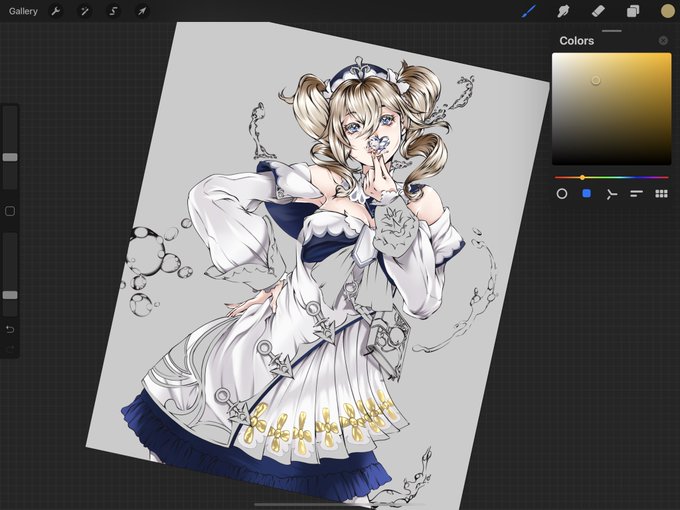Screen dimensions: 680x510
Task: Switch to the Classic color mode
Action: click(x=586, y=193)
